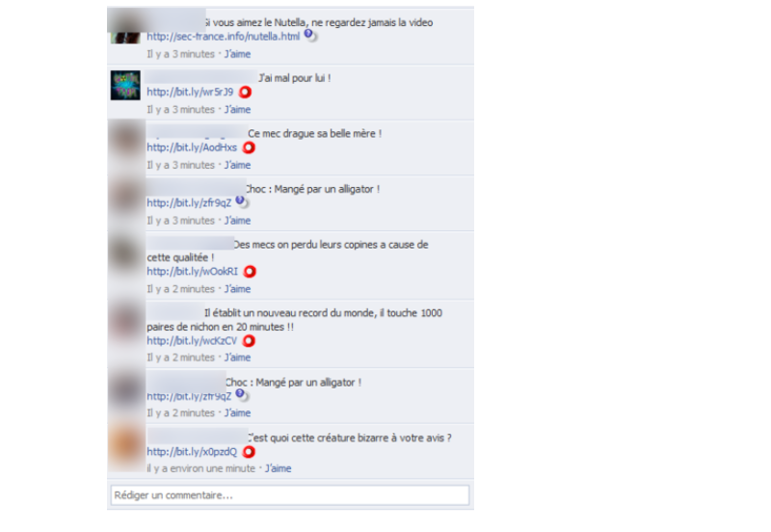The image size is (771, 532).
Task: Open the bit.ly/wOokRI link
Action: [192, 272]
